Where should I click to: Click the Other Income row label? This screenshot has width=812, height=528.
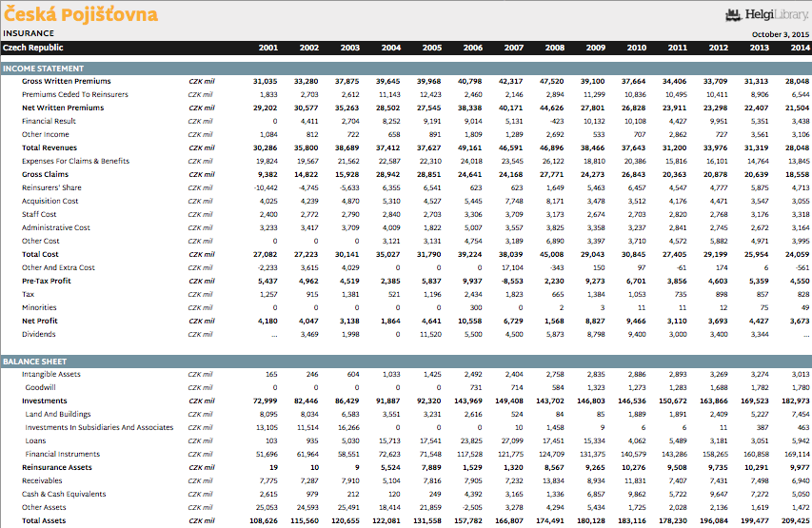click(x=46, y=134)
